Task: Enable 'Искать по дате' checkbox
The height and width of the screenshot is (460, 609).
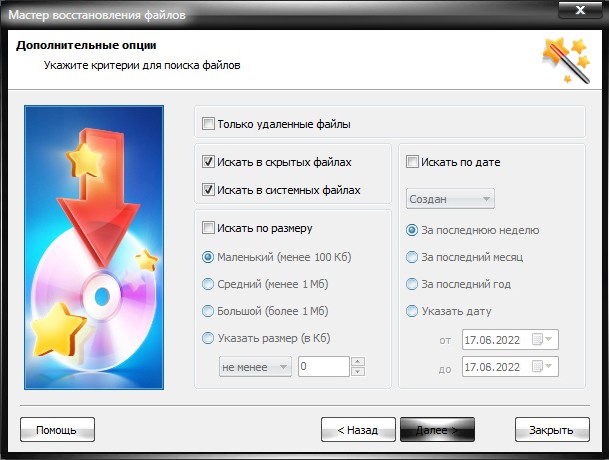Action: (412, 162)
